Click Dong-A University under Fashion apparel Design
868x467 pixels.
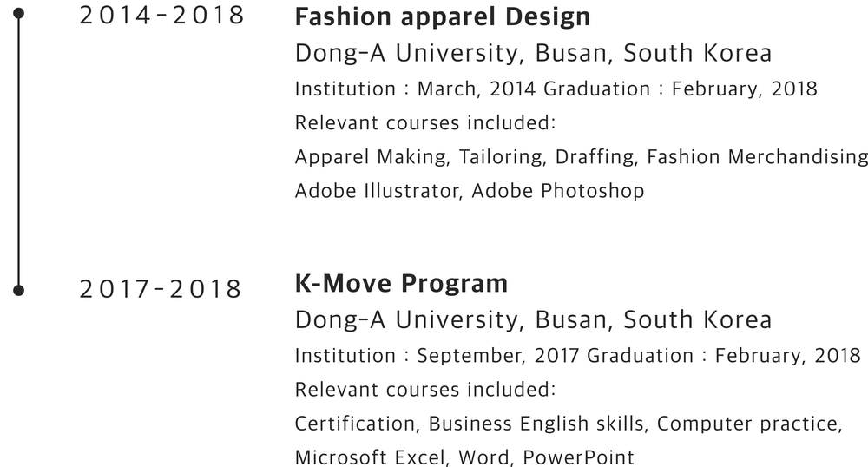tap(533, 54)
